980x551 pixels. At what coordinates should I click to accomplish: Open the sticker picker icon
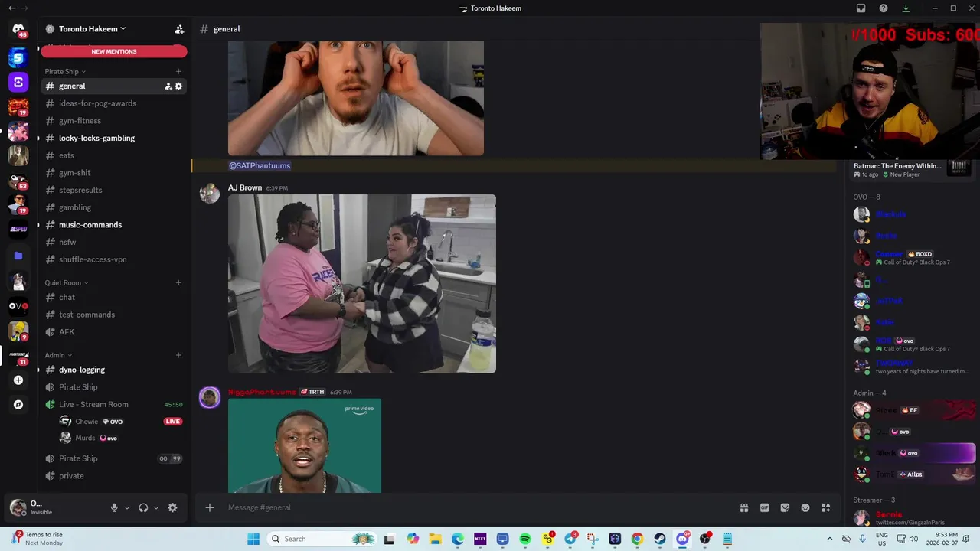(x=785, y=507)
